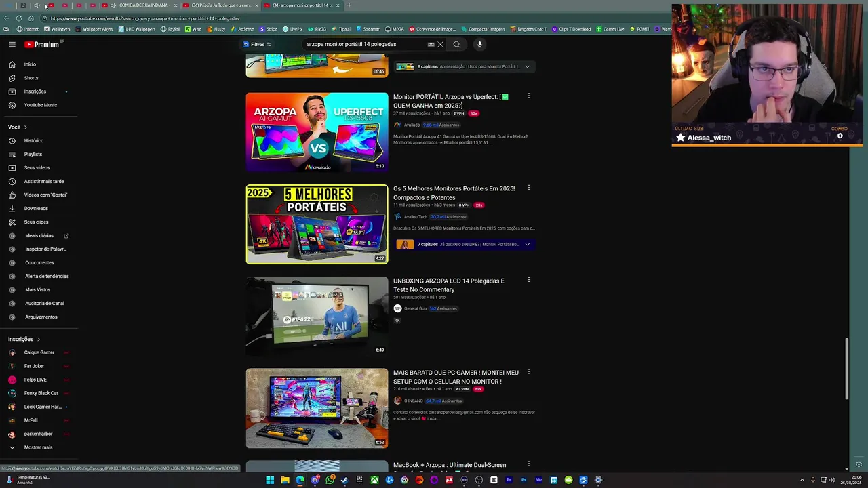The width and height of the screenshot is (868, 488).
Task: Open the PayPal bookmark
Action: pos(170,29)
